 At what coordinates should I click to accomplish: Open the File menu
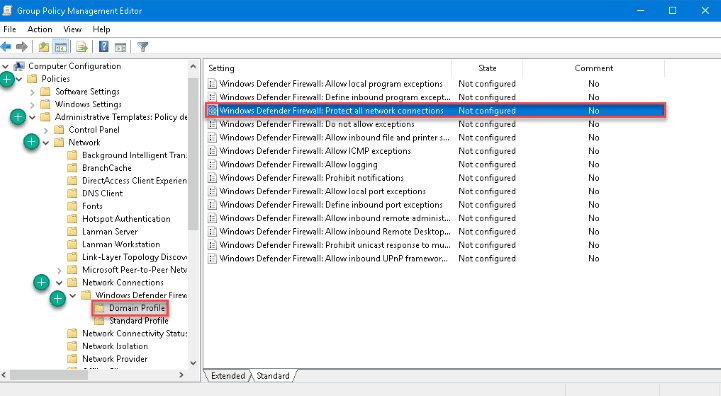[10, 29]
